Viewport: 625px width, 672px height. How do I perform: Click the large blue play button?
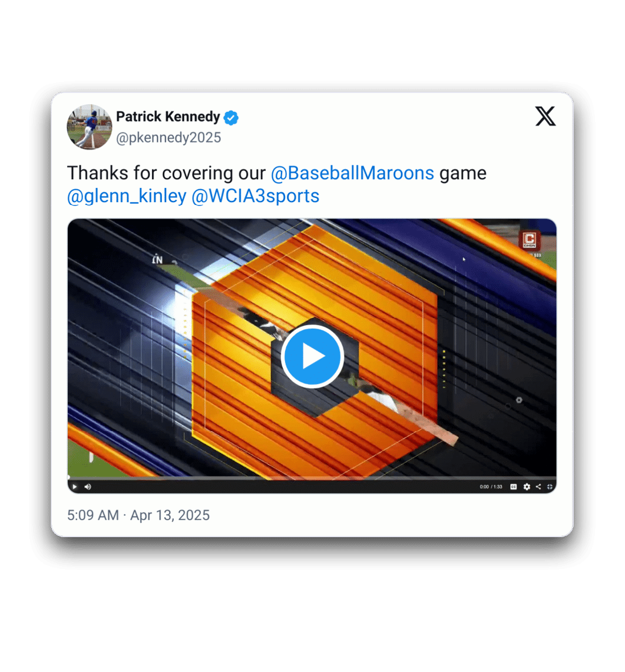click(x=312, y=356)
